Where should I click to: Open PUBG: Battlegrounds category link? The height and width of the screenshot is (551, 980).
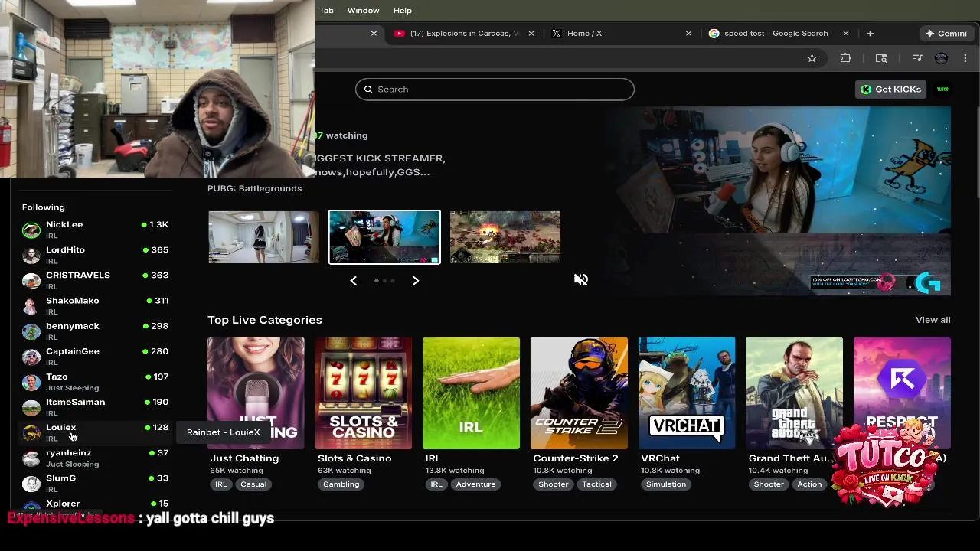[x=254, y=188]
